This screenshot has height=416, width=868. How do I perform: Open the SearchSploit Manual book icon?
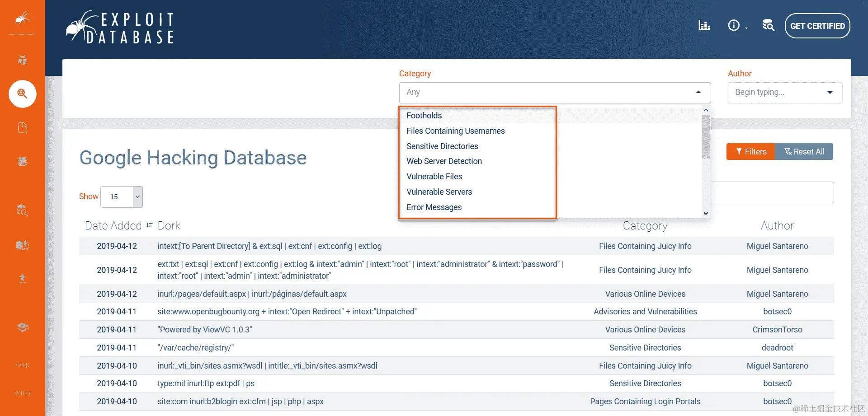coord(22,245)
